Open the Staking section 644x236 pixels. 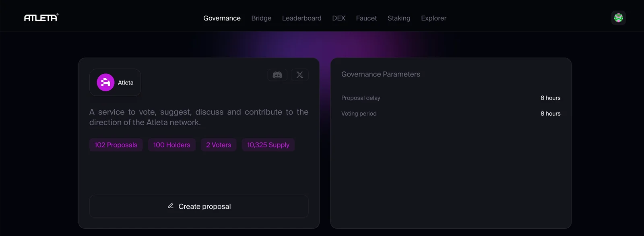tap(399, 18)
